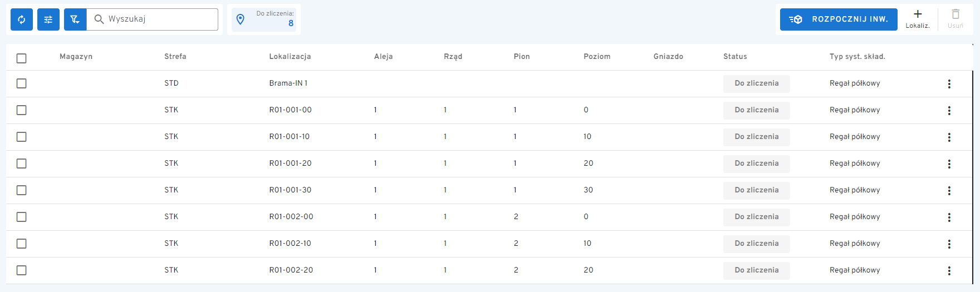980x292 pixels.
Task: Click the location pin 'Do zliczenia' counter
Action: 265,19
